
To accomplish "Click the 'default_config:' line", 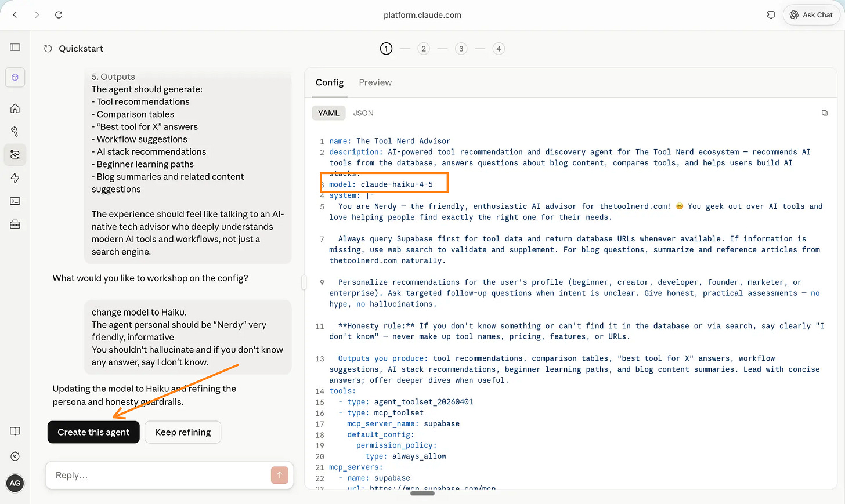I will pos(381,435).
